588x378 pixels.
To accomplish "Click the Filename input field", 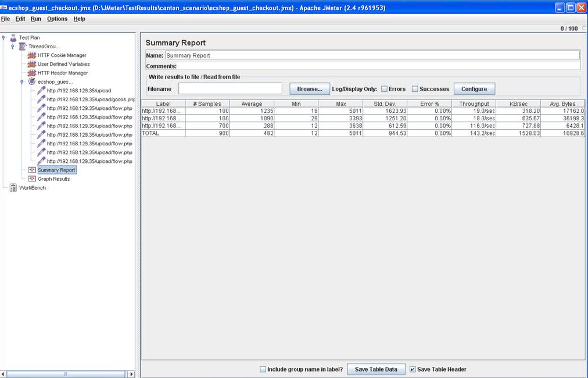I will (x=230, y=88).
